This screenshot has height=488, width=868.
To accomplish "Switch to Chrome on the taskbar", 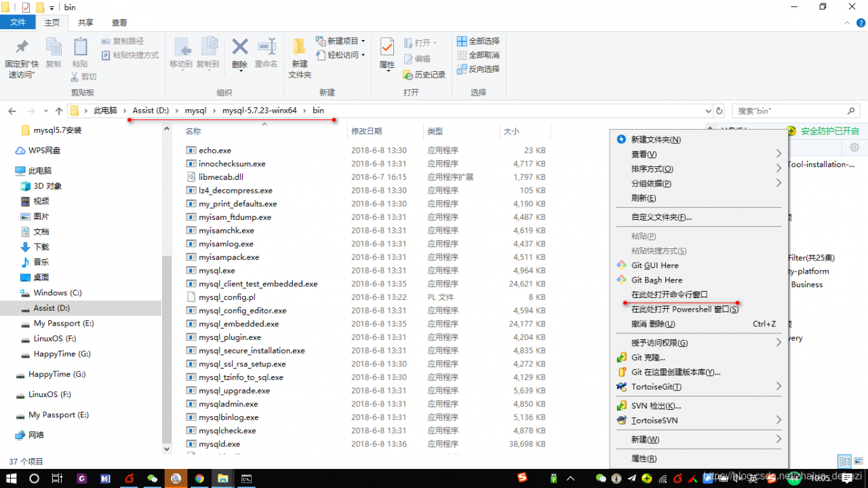I will (x=199, y=478).
